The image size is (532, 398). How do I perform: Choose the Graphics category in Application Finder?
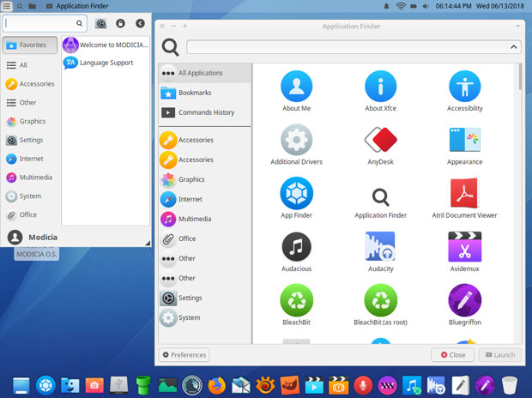pos(204,179)
